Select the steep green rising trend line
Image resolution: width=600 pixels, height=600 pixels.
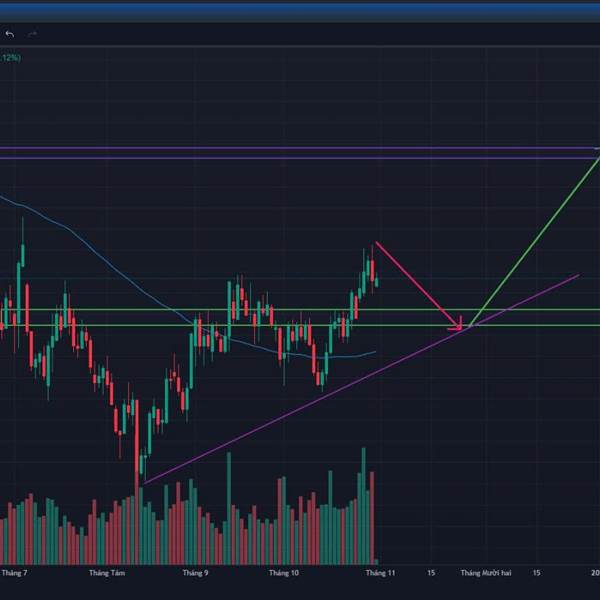click(536, 241)
